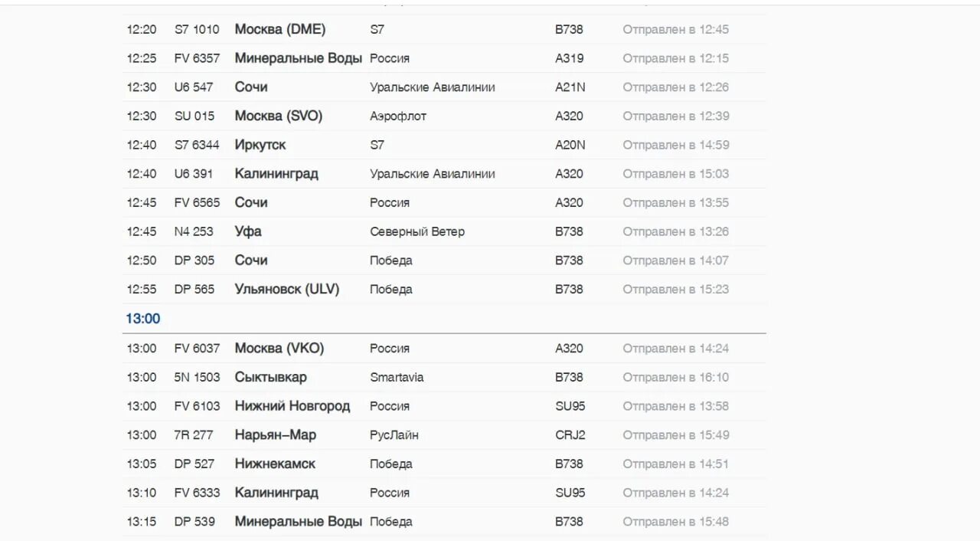Open DP 539 Минеральные Воды flight
The height and width of the screenshot is (541, 980).
coord(444,522)
